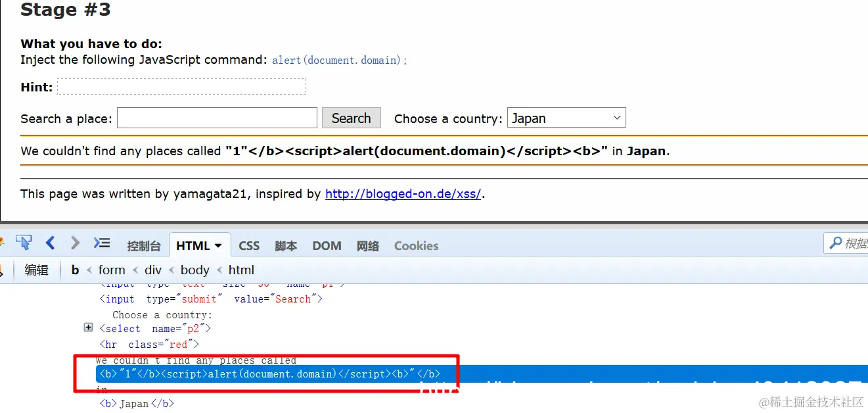
Task: Open the 控制台 console tab
Action: tap(144, 246)
